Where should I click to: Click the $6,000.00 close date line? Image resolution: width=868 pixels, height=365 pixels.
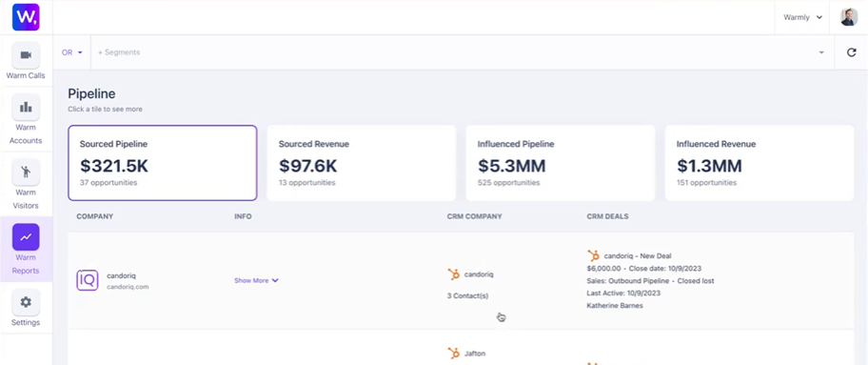[644, 269]
